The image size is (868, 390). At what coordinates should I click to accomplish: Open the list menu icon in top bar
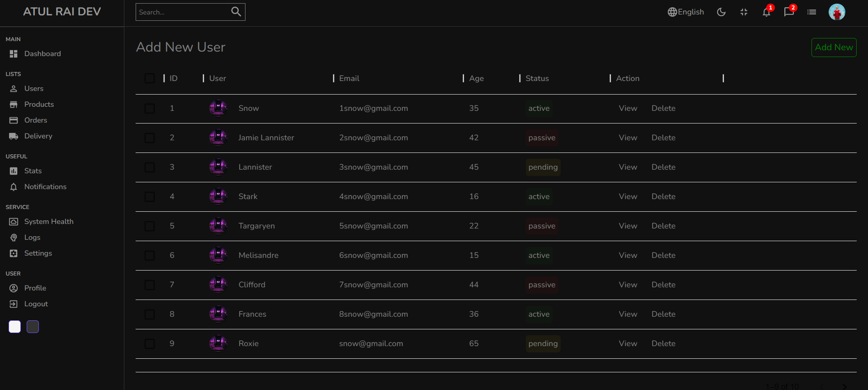(x=812, y=12)
